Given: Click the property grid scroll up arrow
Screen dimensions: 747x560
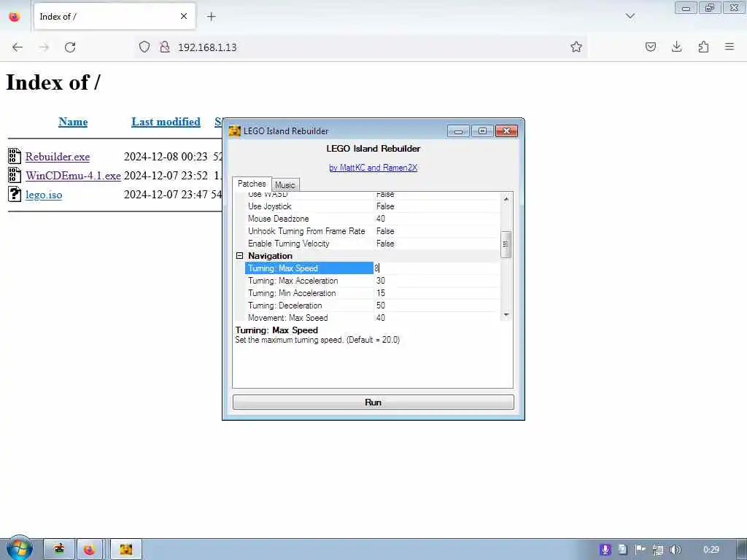Looking at the screenshot, I should pos(506,198).
